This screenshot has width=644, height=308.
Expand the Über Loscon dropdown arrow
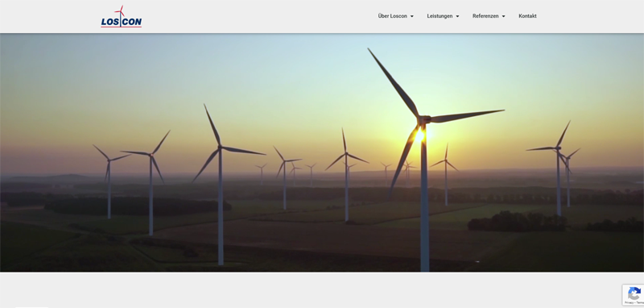[x=412, y=16]
